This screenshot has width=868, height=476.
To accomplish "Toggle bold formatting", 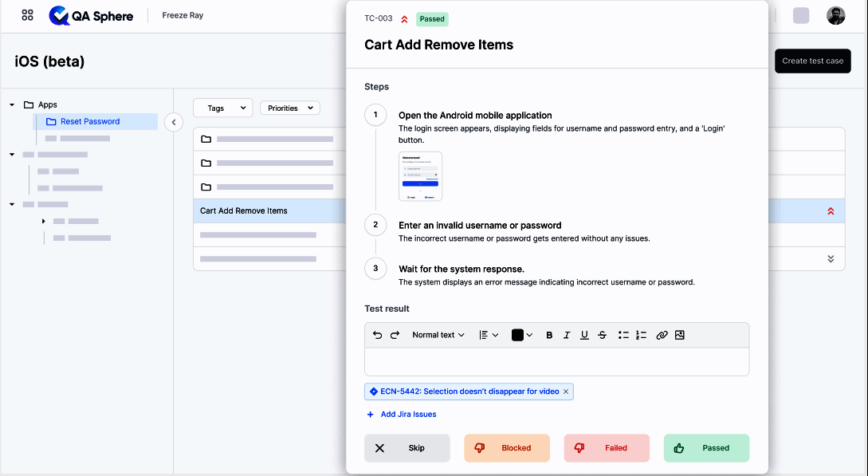I will 549,336.
